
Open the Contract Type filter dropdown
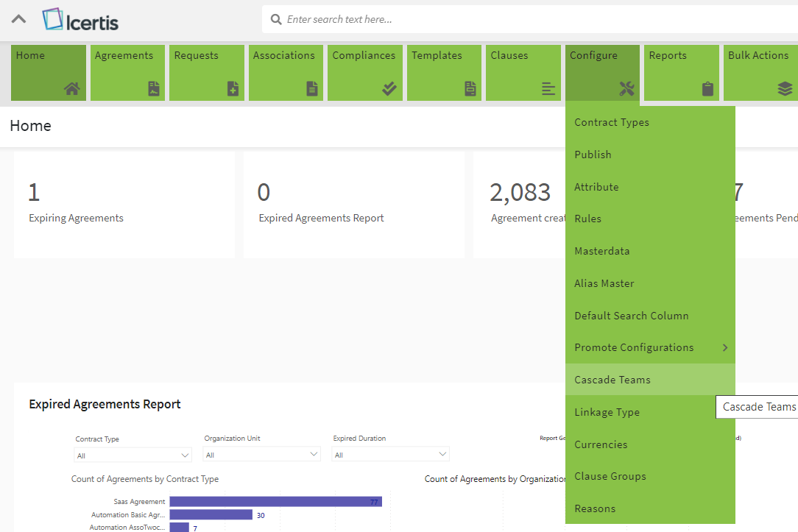133,455
